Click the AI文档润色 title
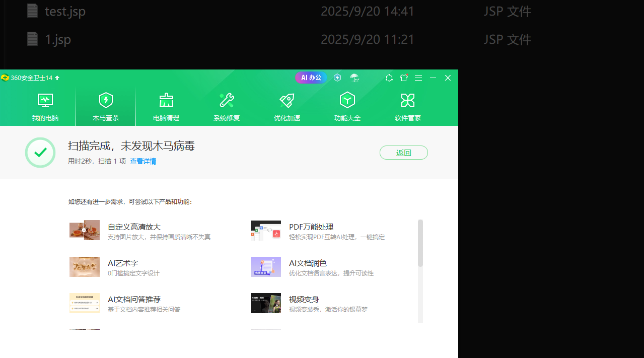644x358 pixels. pos(308,263)
